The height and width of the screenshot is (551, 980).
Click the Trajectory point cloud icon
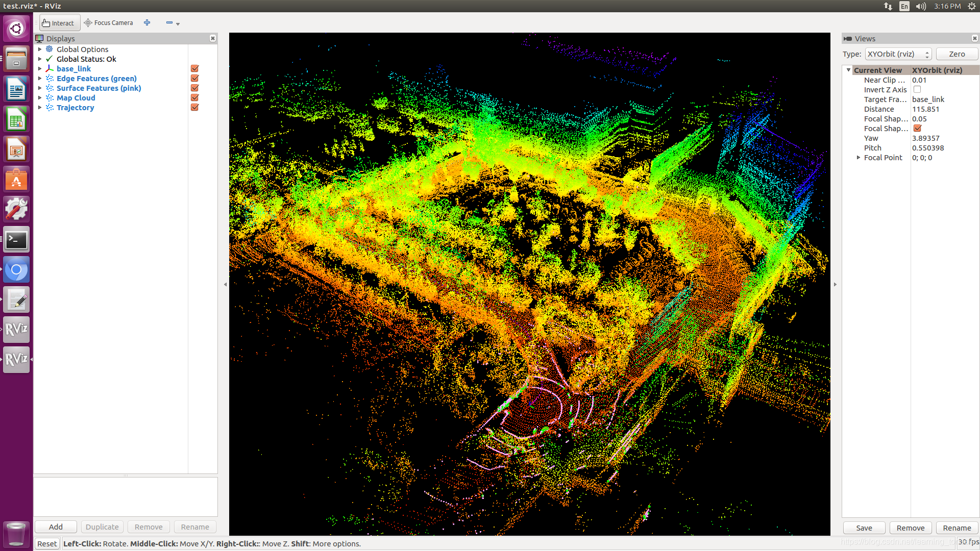point(50,108)
